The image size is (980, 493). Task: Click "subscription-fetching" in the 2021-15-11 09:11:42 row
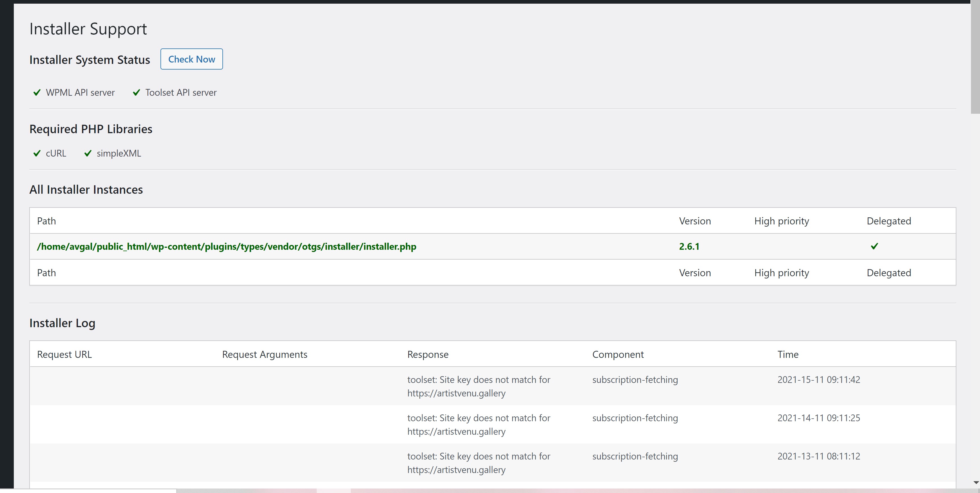point(635,380)
